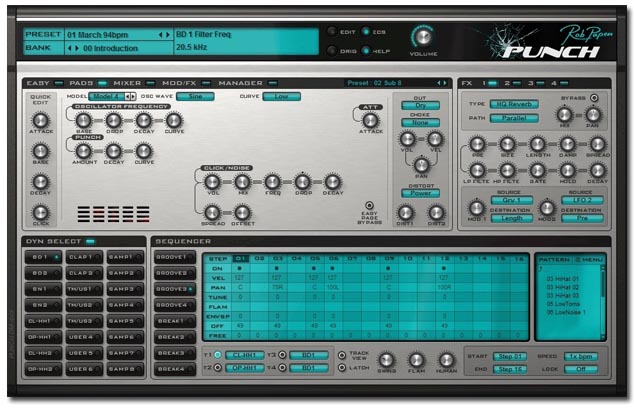Viewport: 634px width, 408px height.
Task: Select pattern '03 HiHat 02' in list
Action: pos(562,288)
